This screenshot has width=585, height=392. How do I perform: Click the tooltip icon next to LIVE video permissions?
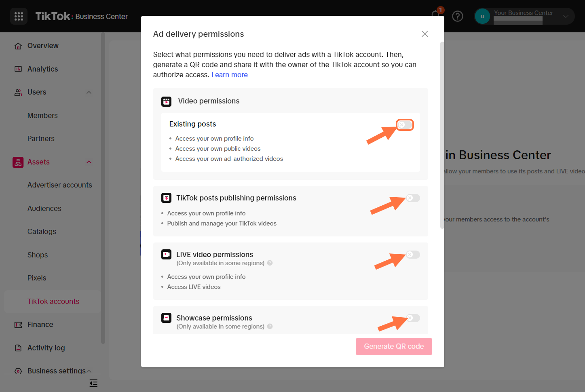269,263
